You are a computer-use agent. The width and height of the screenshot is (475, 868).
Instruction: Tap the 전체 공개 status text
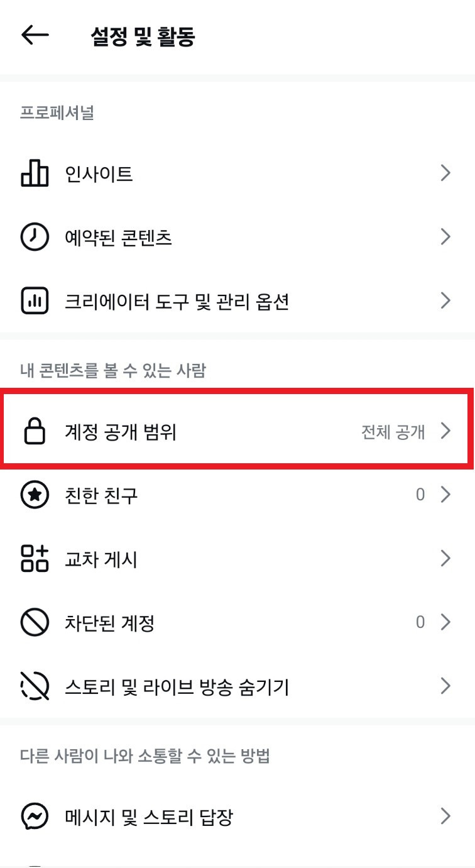(393, 432)
